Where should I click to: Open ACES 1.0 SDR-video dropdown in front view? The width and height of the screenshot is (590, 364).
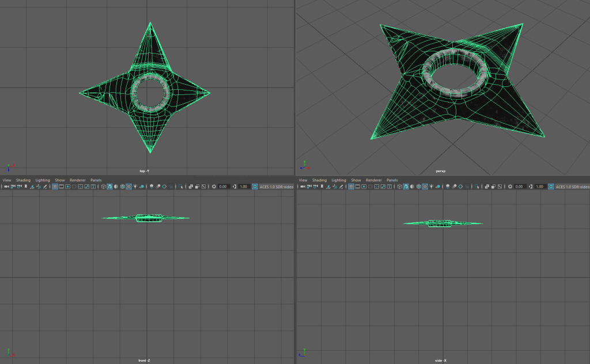coord(277,187)
